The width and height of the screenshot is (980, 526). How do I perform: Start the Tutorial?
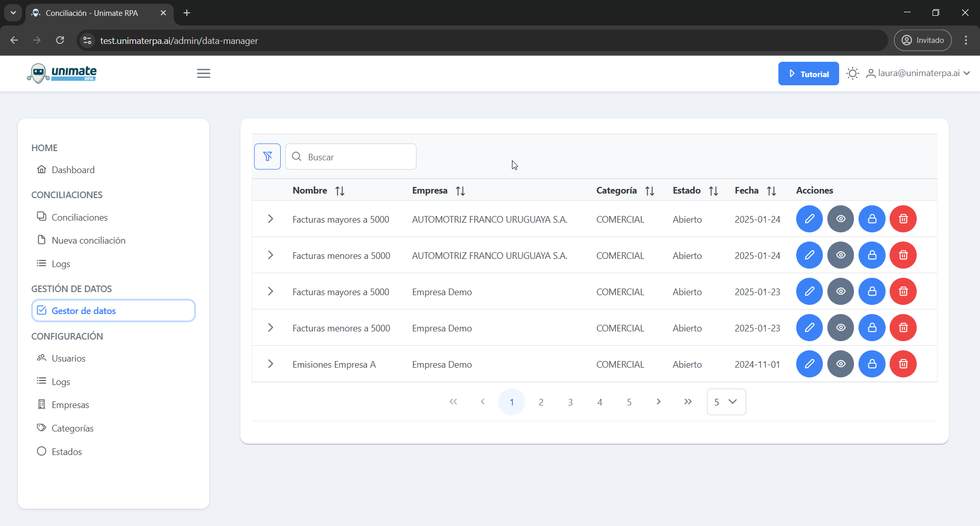808,74
